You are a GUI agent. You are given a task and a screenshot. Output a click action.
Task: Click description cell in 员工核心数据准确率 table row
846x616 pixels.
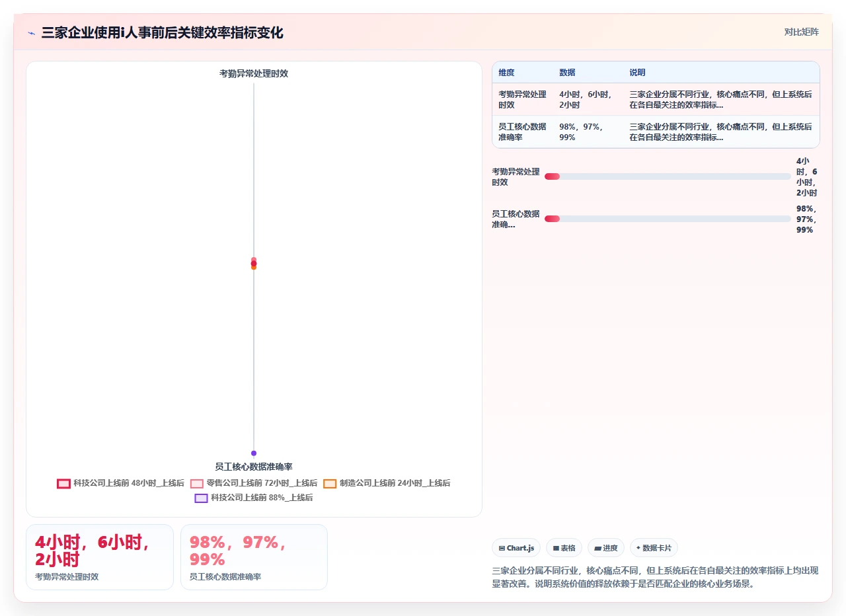pos(721,132)
